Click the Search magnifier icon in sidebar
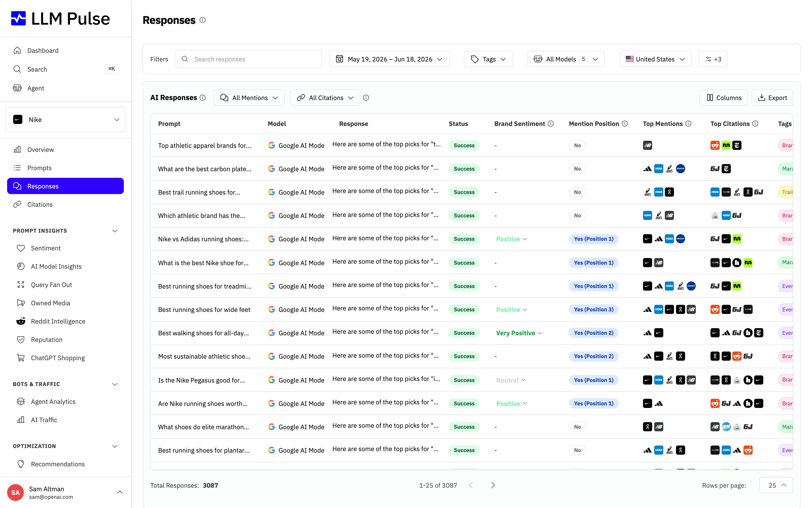Image resolution: width=812 pixels, height=508 pixels. [x=17, y=69]
